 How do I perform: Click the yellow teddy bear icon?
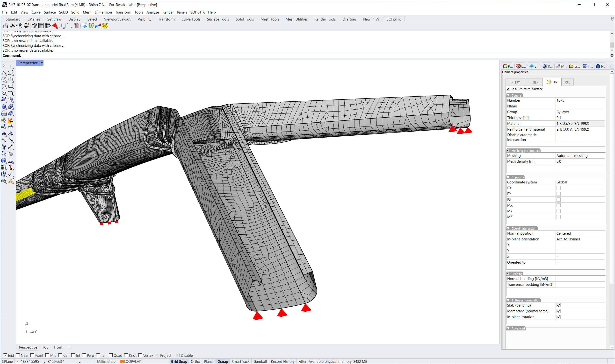click(x=105, y=26)
